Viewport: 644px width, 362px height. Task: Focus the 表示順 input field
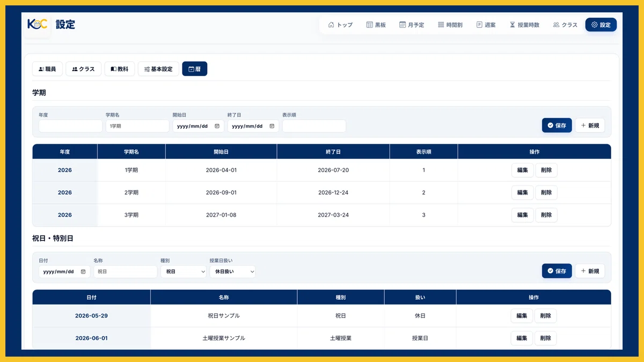click(x=314, y=126)
